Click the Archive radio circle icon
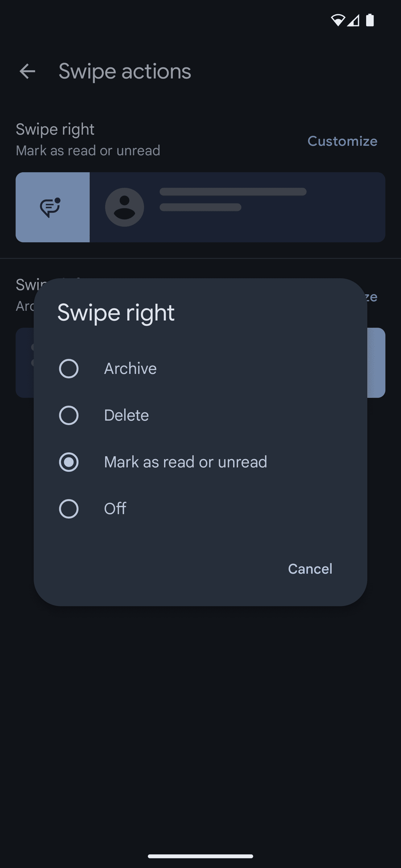The height and width of the screenshot is (868, 401). (x=69, y=368)
